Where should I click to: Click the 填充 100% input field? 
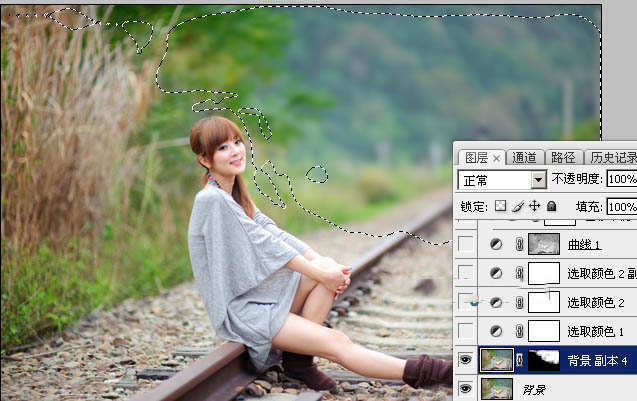[622, 207]
